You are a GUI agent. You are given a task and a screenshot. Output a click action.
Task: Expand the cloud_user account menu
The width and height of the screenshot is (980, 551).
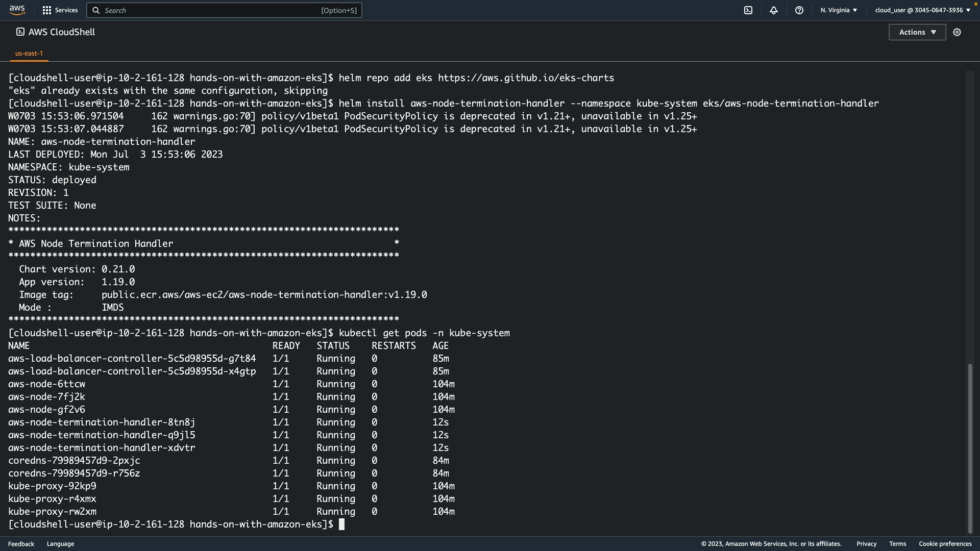[x=922, y=10]
